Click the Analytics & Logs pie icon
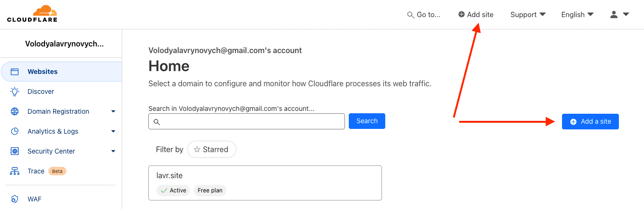This screenshot has width=644, height=209. (x=15, y=131)
